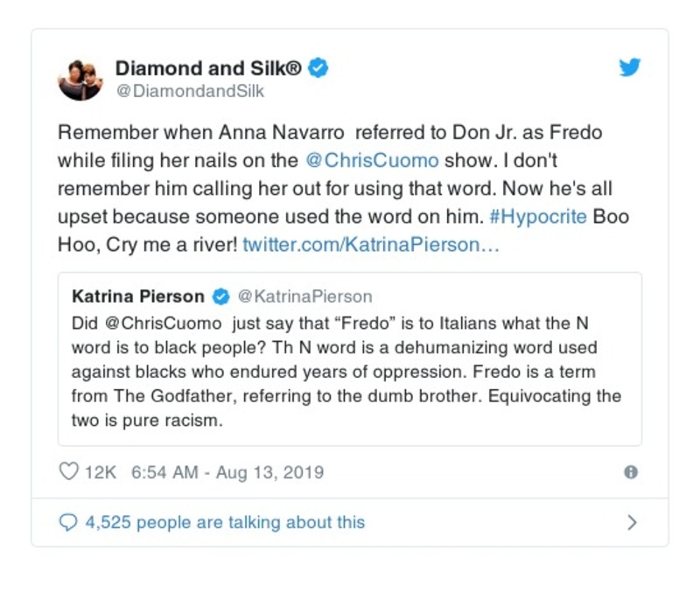This screenshot has height=592, width=700.
Task: Click the 6:54 AM - Aug 13, 2019 timestamp
Action: click(x=227, y=472)
